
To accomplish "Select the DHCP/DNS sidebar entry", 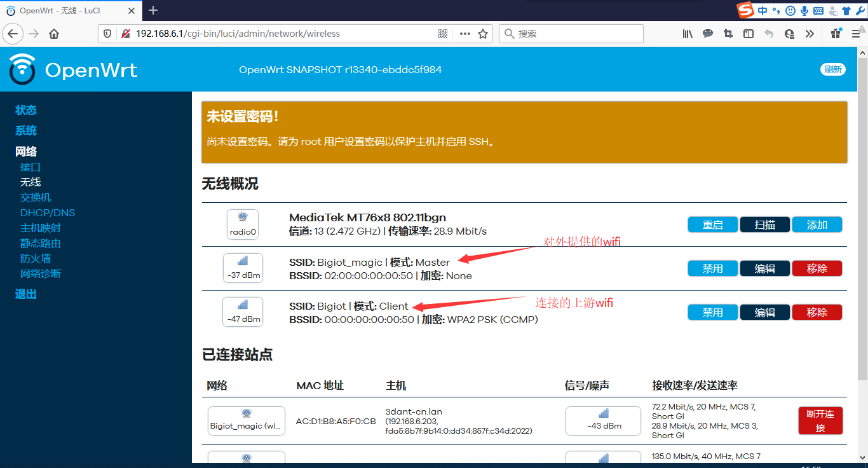I will click(48, 212).
